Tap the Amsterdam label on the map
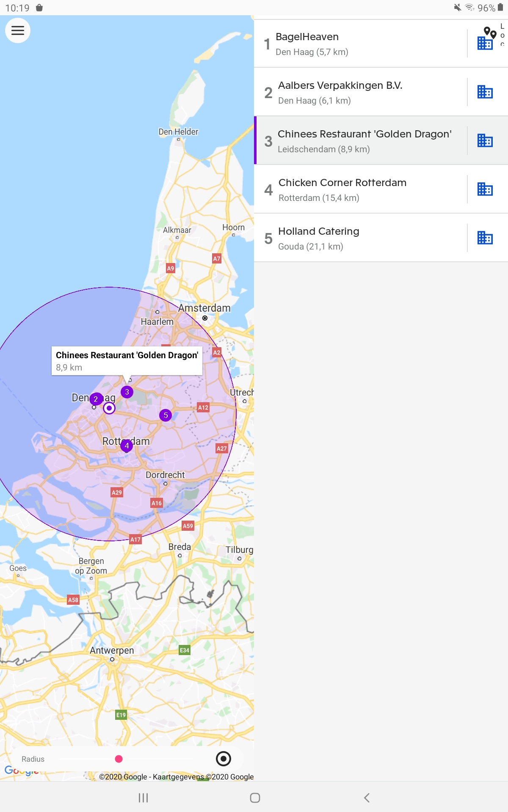Viewport: 508px width, 812px height. (204, 308)
